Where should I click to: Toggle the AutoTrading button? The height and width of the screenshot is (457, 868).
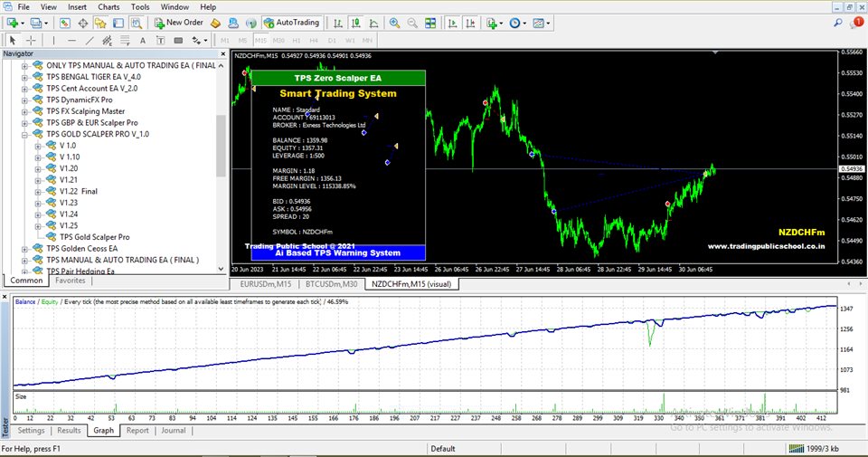click(x=292, y=23)
